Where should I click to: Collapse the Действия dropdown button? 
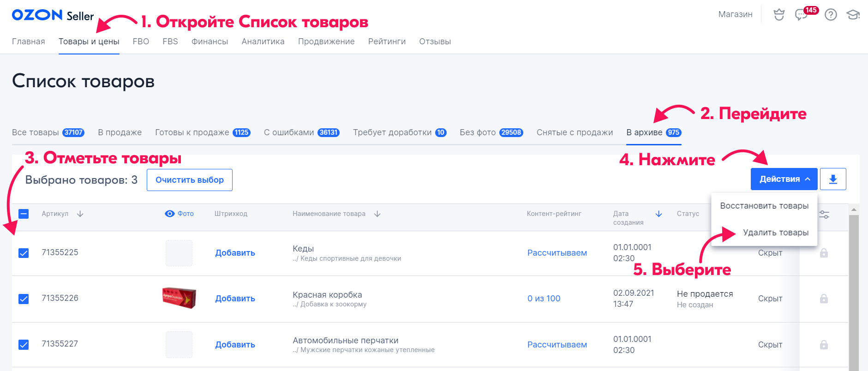click(784, 179)
